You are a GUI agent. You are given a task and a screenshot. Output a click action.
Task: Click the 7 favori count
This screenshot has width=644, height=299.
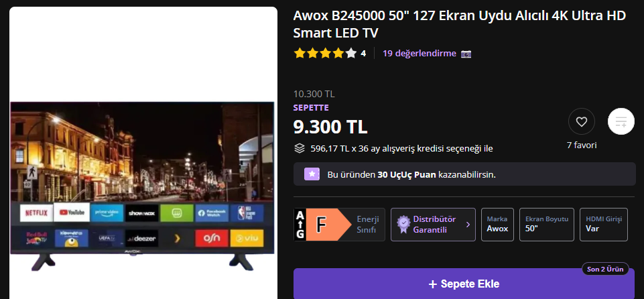[582, 145]
